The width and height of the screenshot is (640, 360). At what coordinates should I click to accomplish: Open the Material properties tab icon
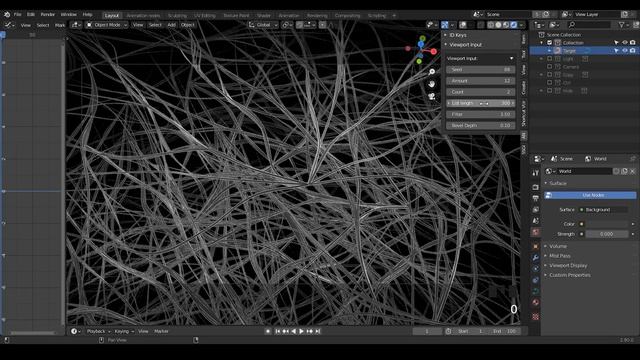click(536, 302)
